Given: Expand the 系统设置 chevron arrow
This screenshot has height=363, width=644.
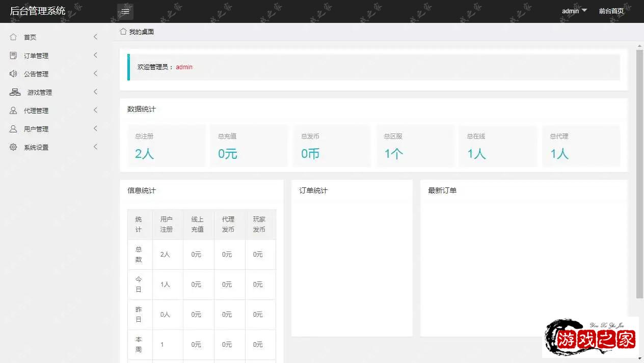Looking at the screenshot, I should click(x=95, y=147).
